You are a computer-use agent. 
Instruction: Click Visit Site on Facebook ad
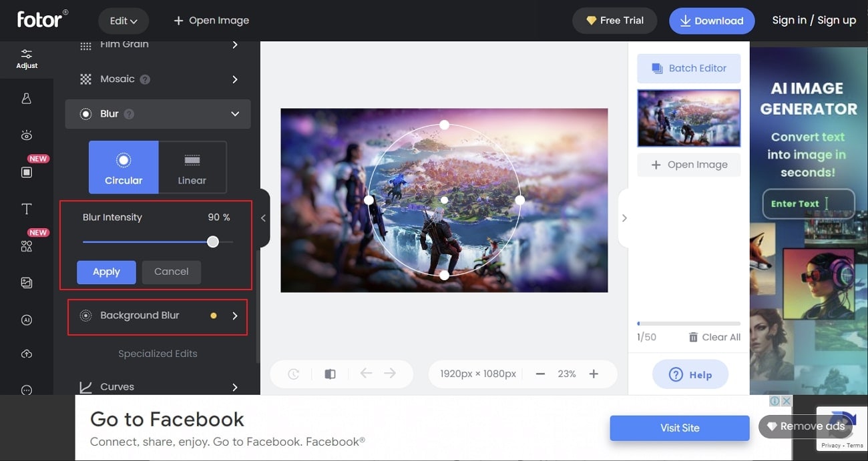point(680,428)
